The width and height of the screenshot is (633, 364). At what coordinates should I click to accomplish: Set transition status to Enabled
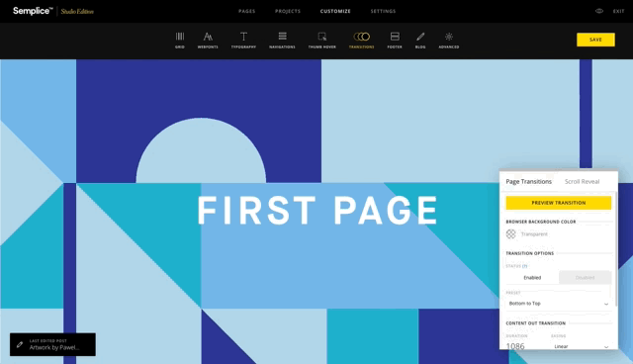[532, 278]
